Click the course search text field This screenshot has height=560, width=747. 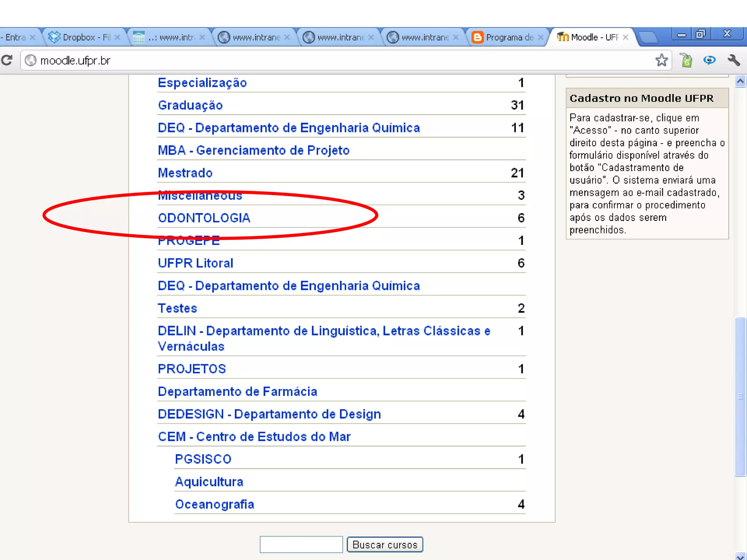pyautogui.click(x=301, y=544)
